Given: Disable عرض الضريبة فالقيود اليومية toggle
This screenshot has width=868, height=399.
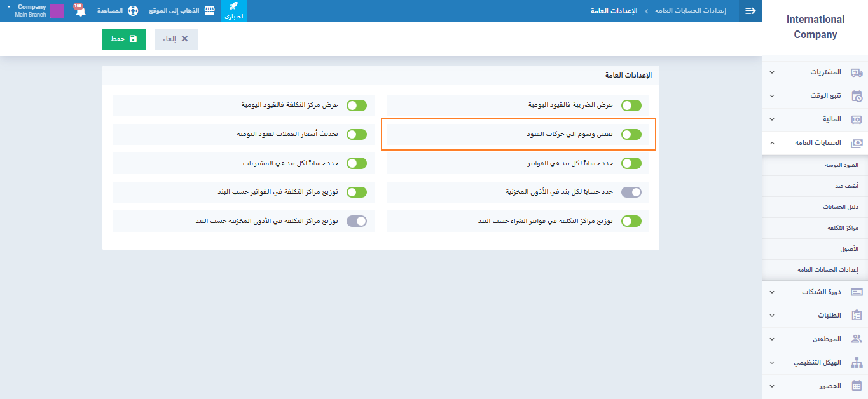Looking at the screenshot, I should pos(631,105).
